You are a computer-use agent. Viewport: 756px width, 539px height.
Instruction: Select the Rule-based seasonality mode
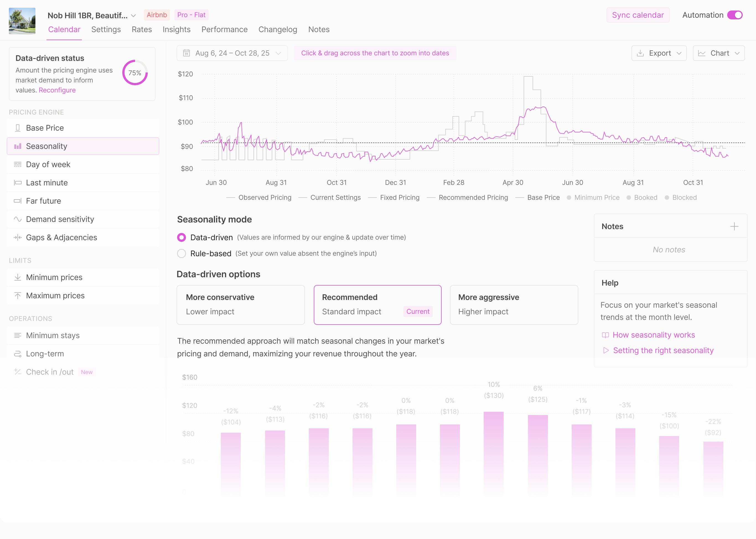click(182, 253)
